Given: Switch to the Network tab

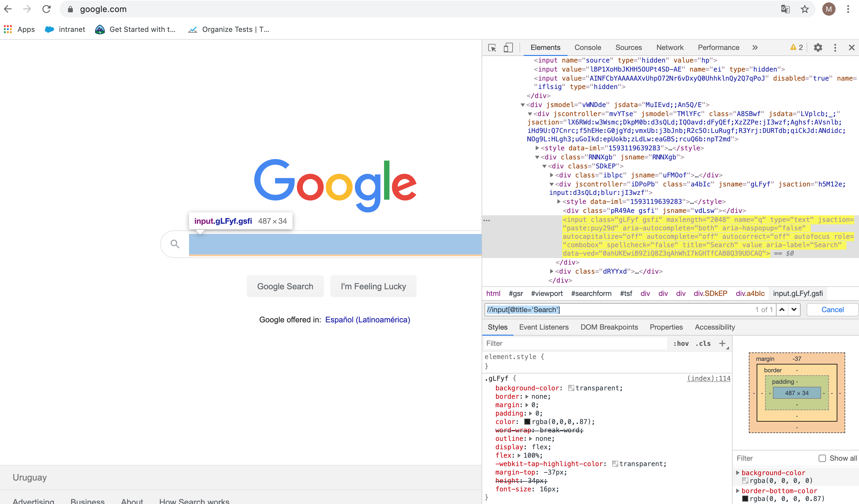Looking at the screenshot, I should coord(670,48).
